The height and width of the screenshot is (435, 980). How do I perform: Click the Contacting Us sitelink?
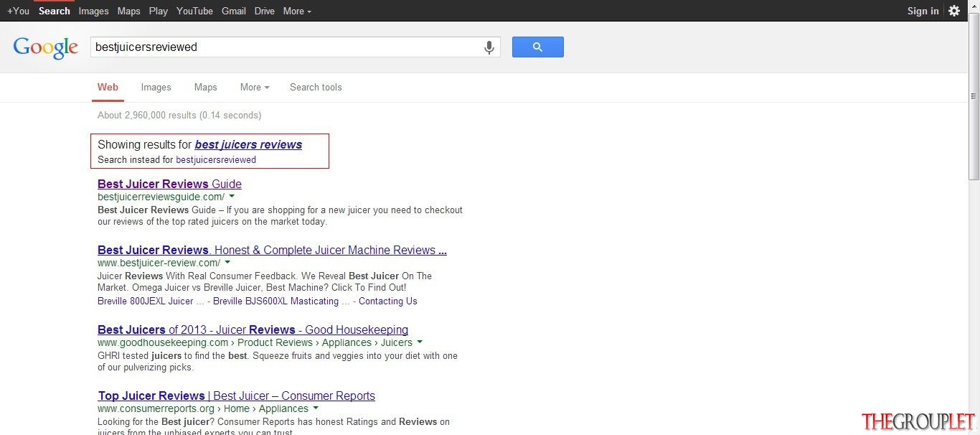(x=388, y=301)
